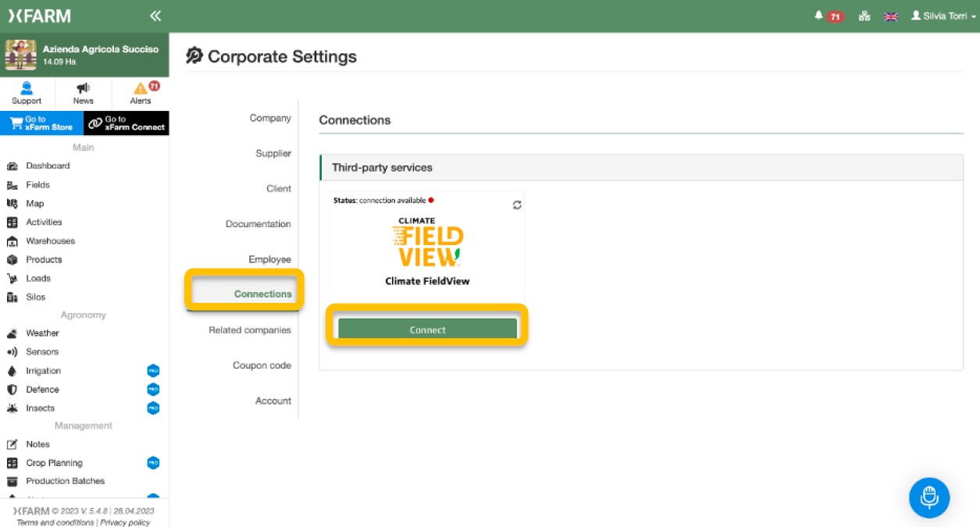
Task: Select the Documentation settings tab
Action: click(x=258, y=224)
